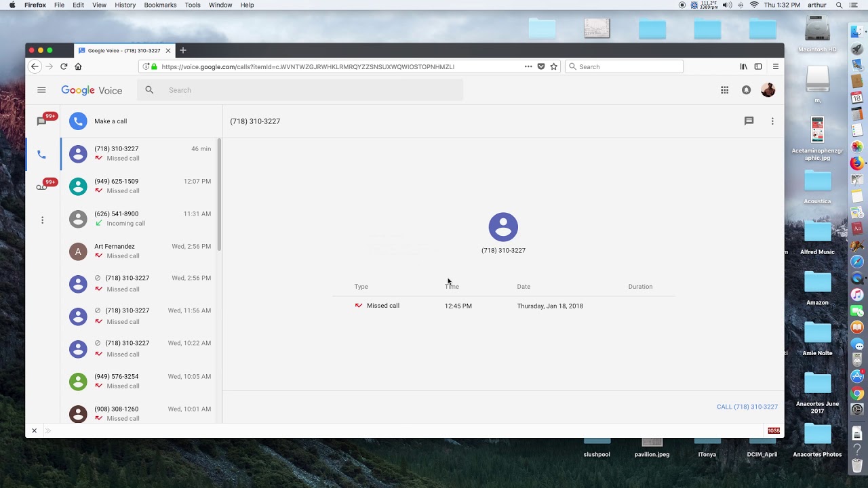Click the contact avatar for (718) 310-3227
Image resolution: width=868 pixels, height=488 pixels.
point(503,227)
